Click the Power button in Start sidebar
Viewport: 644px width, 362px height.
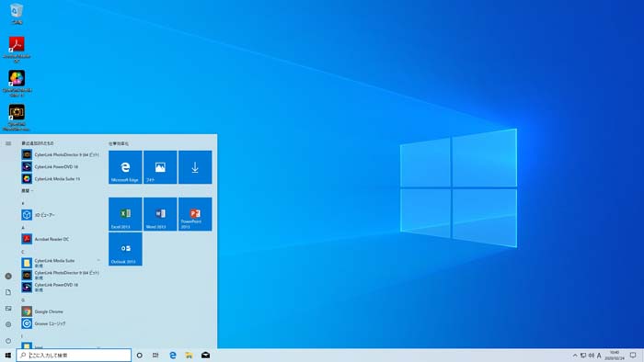pos(8,341)
